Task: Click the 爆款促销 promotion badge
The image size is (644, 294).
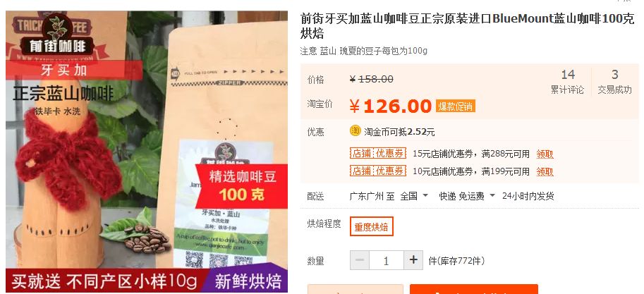Action: click(x=456, y=106)
